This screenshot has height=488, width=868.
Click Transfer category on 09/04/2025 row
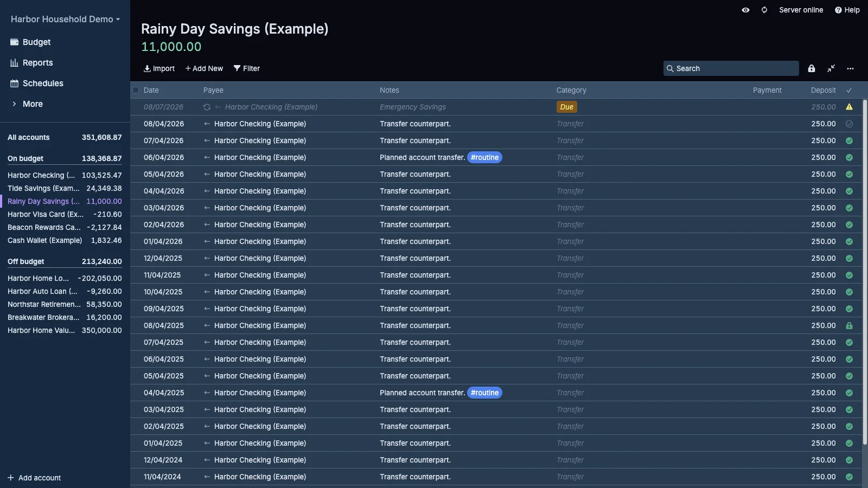(x=570, y=309)
